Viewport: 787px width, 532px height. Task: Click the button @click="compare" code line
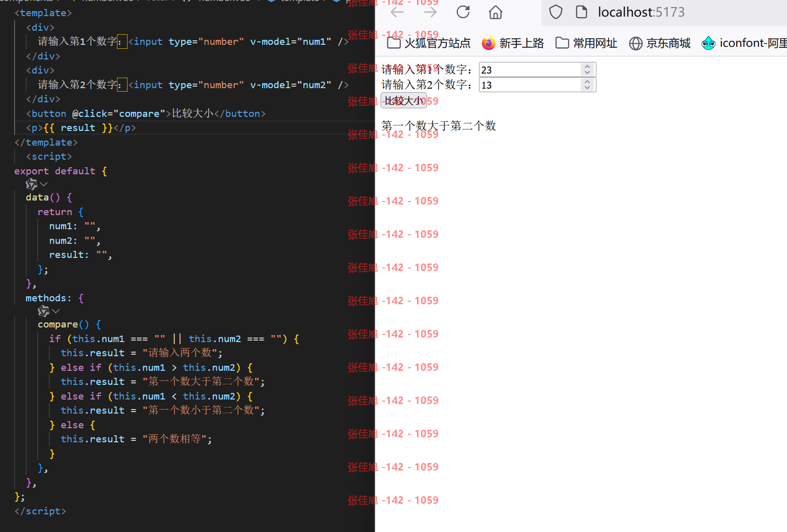coord(146,114)
